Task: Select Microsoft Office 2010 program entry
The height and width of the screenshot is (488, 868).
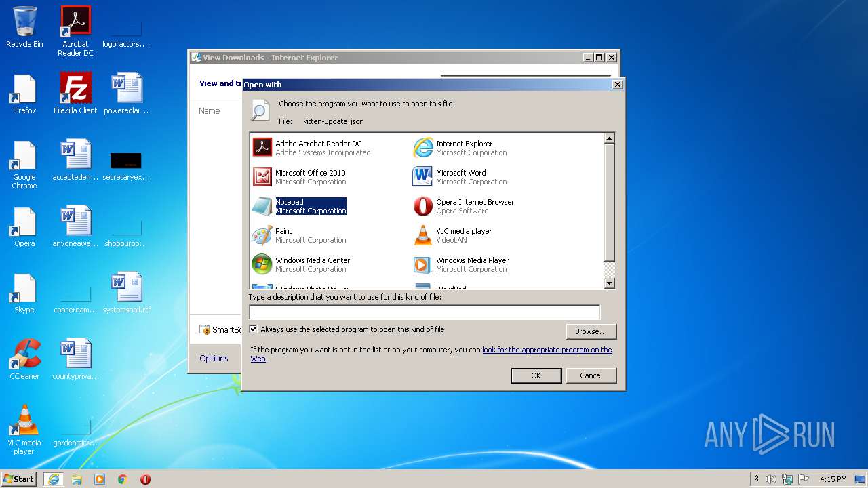Action: pyautogui.click(x=299, y=177)
